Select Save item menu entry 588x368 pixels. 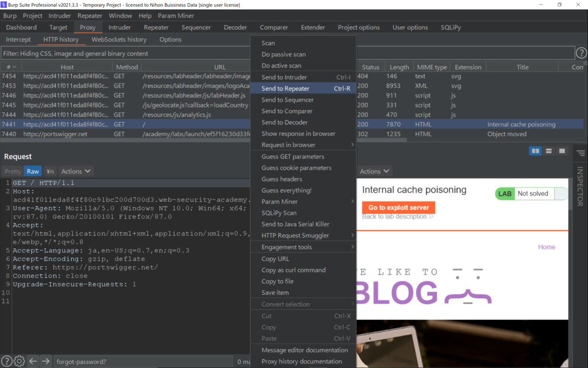(303, 292)
